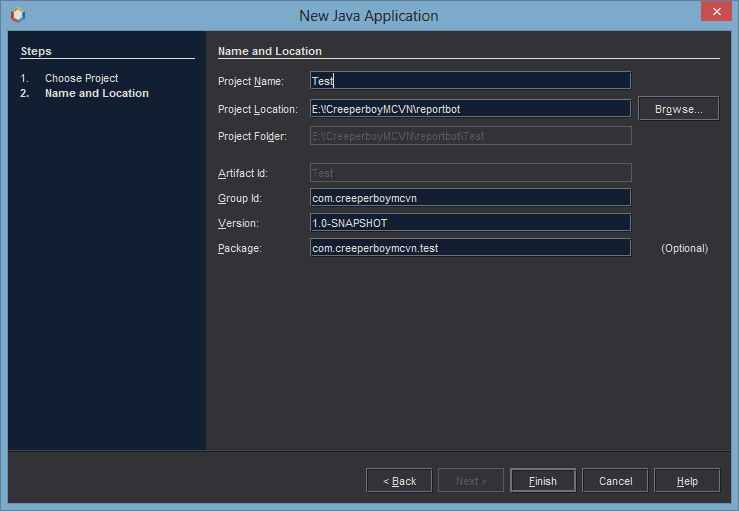Select the Choose Project step
This screenshot has height=511, width=739.
click(81, 78)
